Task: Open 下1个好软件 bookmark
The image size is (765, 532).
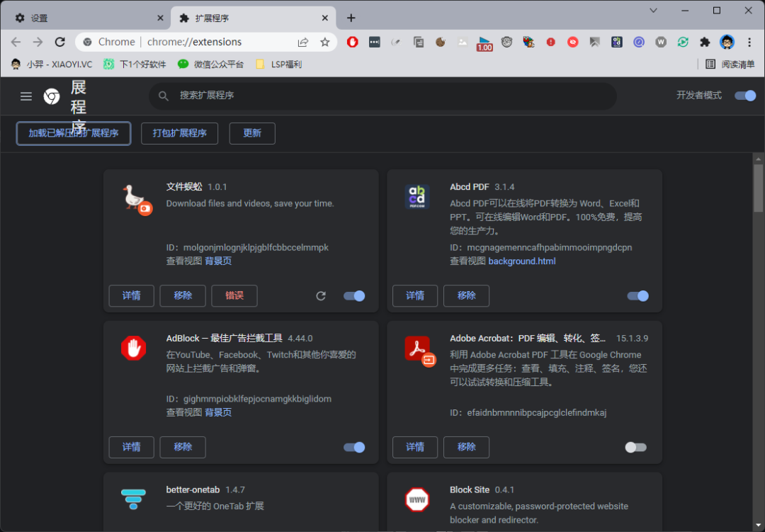Action: point(135,64)
